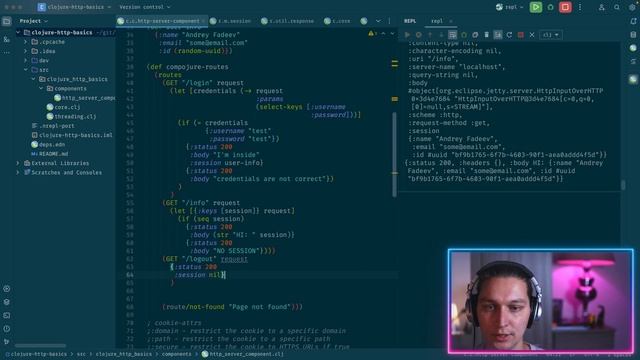640x360 pixels.
Task: Open the repl run configuration dropdown
Action: [510, 7]
